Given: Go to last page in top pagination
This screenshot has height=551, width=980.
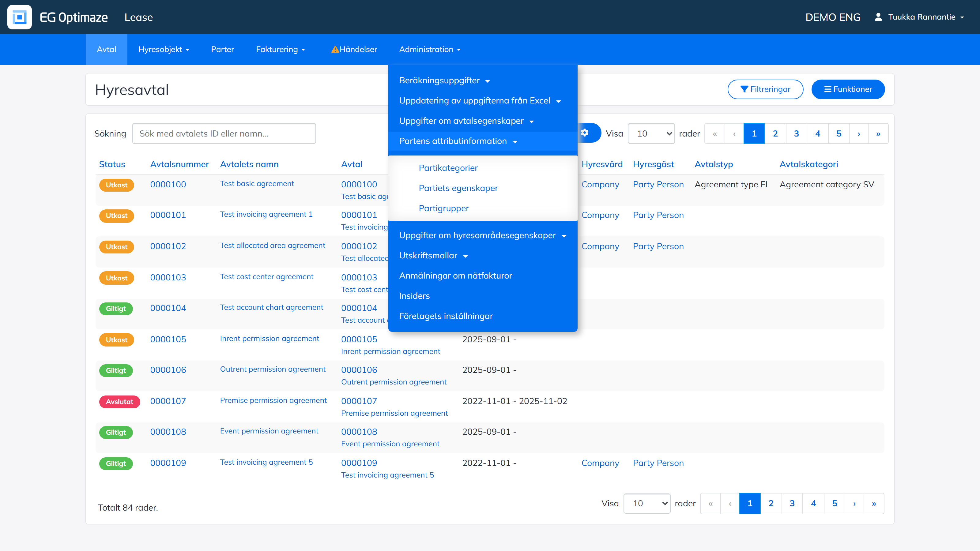Looking at the screenshot, I should point(878,133).
